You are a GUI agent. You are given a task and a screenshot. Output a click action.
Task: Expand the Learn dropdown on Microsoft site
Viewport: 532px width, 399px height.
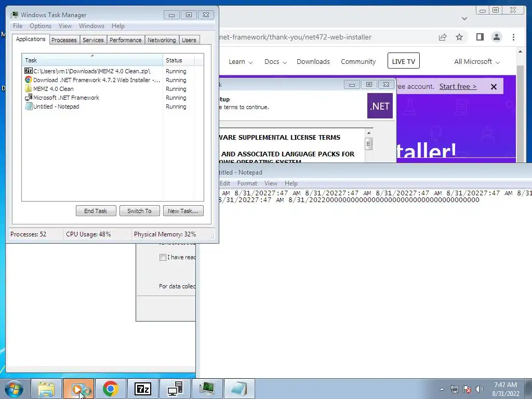coord(241,62)
